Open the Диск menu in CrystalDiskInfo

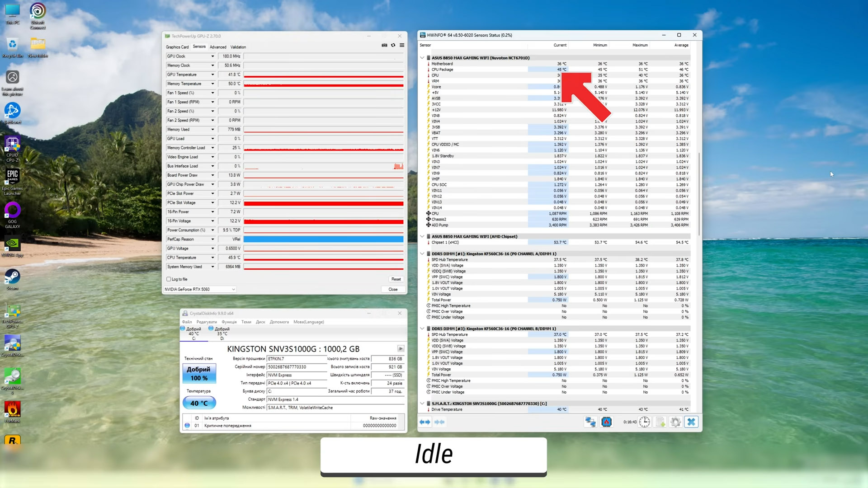pos(260,322)
